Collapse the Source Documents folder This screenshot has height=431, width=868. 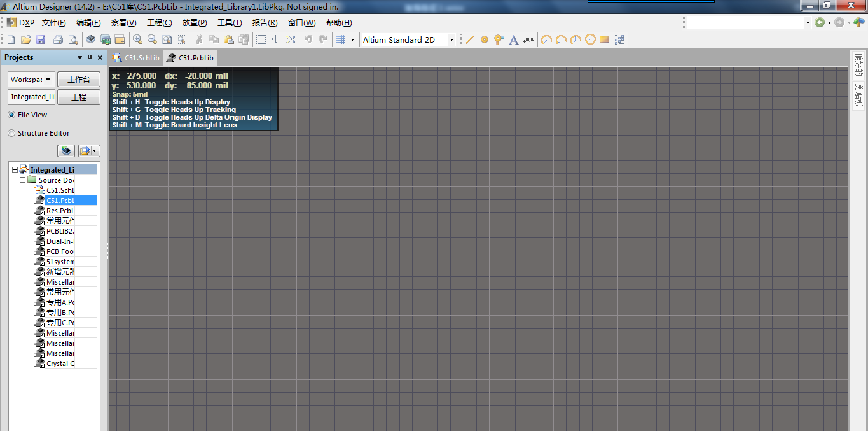tap(23, 180)
